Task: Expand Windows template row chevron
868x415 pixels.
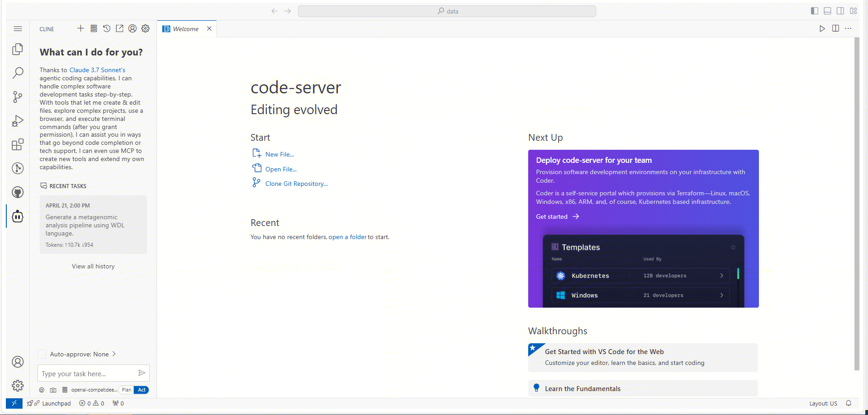Action: tap(722, 295)
